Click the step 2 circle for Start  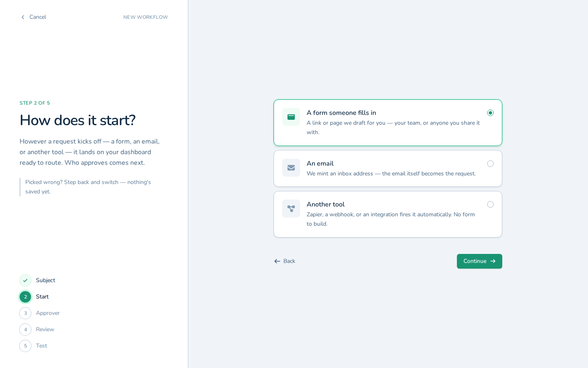pyautogui.click(x=25, y=297)
